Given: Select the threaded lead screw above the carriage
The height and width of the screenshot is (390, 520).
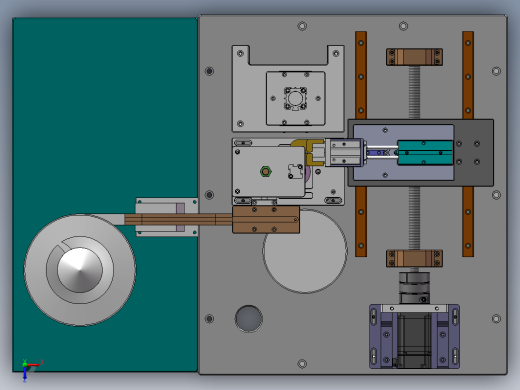Looking at the screenshot, I should (x=414, y=92).
